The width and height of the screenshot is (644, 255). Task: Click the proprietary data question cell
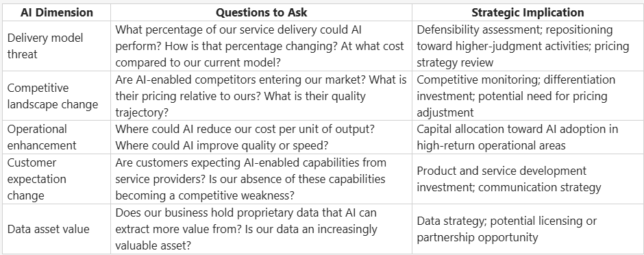pyautogui.click(x=261, y=229)
